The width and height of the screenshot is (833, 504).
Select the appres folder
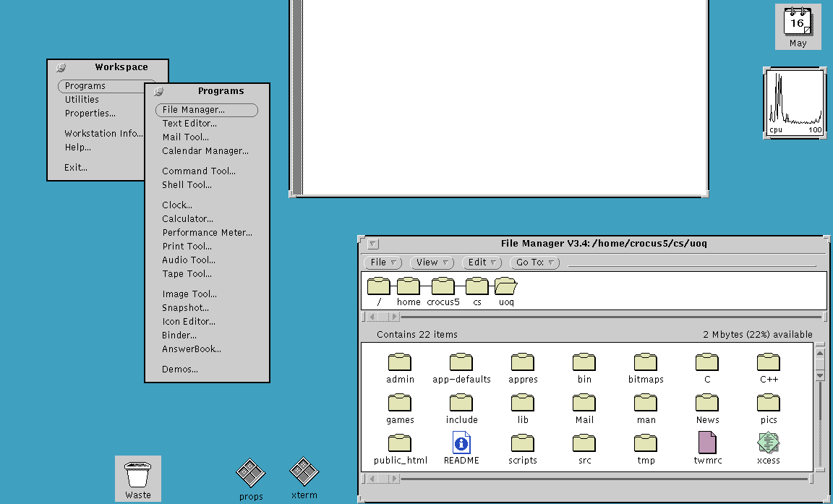click(523, 362)
